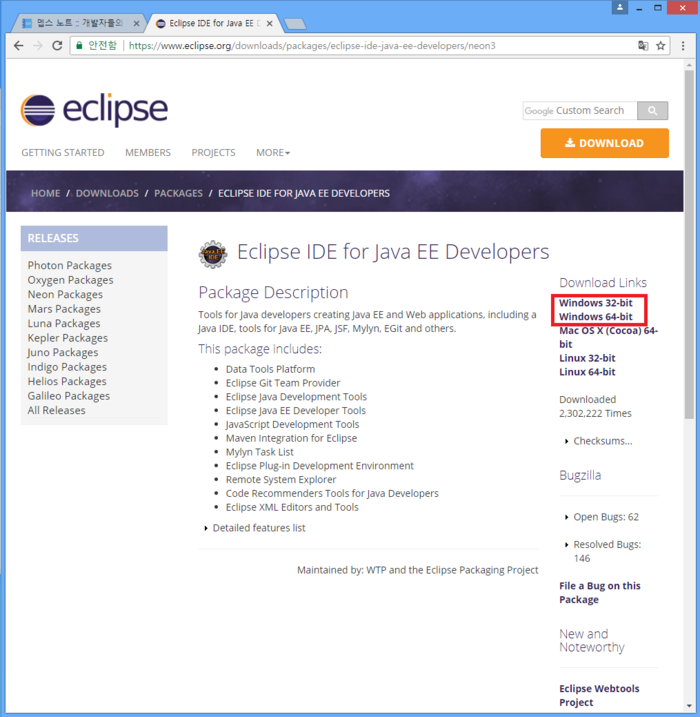Viewport: 700px width, 717px height.
Task: Open Luna Packages release link
Action: pos(64,323)
